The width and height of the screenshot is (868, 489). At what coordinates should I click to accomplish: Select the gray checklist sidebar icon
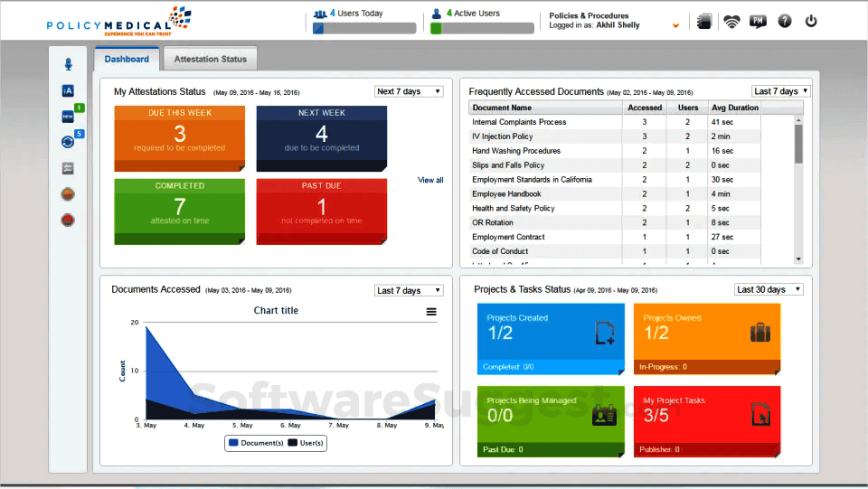pyautogui.click(x=68, y=168)
